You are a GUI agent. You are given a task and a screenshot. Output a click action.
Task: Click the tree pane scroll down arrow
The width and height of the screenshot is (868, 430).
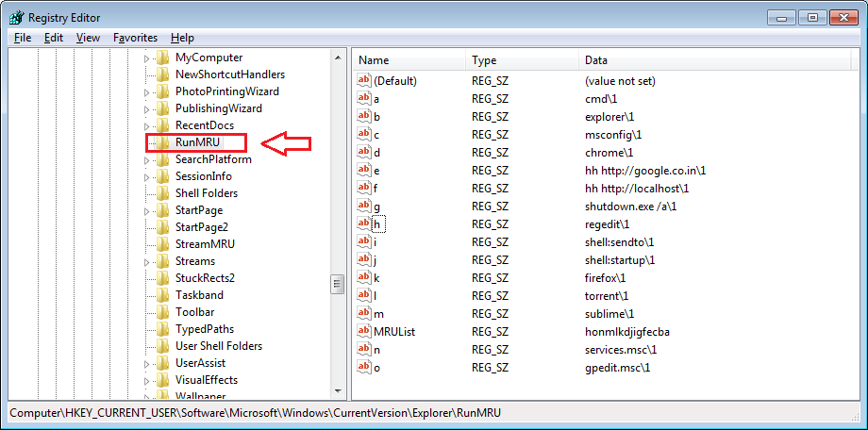tap(337, 391)
